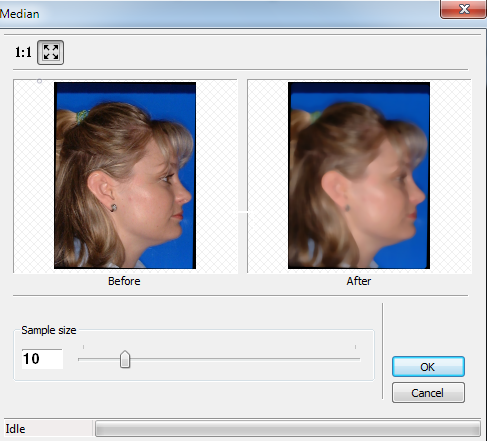Viewport: 487px width, 441px height.
Task: Focus the Sample size value field
Action: pyautogui.click(x=42, y=359)
